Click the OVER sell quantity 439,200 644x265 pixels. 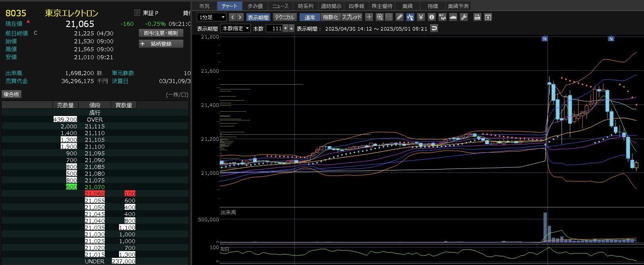tap(65, 120)
